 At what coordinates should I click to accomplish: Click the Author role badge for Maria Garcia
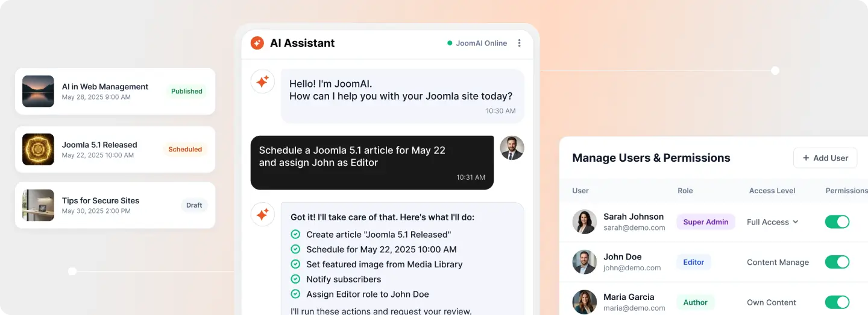pos(696,302)
